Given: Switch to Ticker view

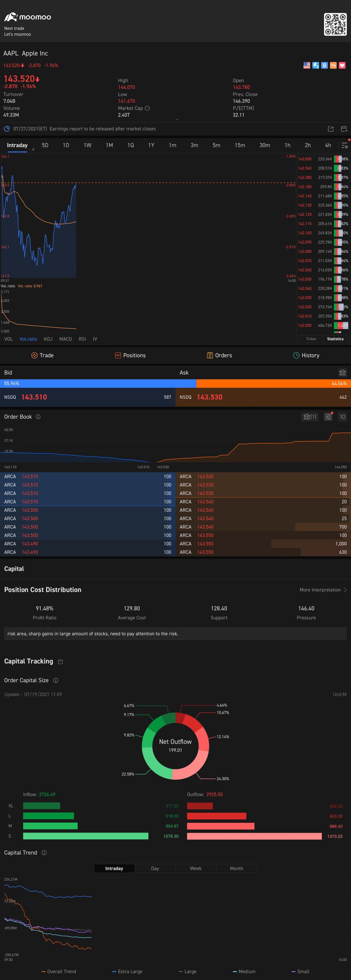Looking at the screenshot, I should click(x=311, y=339).
